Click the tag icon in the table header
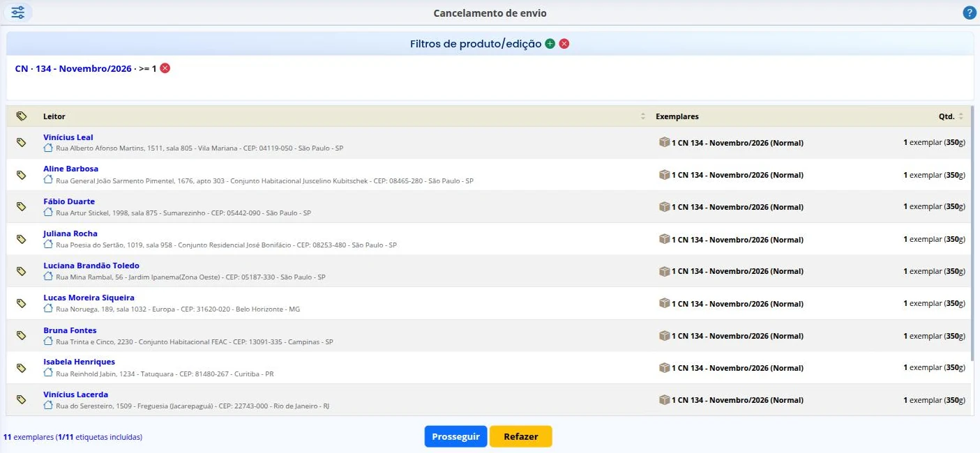Image resolution: width=980 pixels, height=453 pixels. [22, 116]
